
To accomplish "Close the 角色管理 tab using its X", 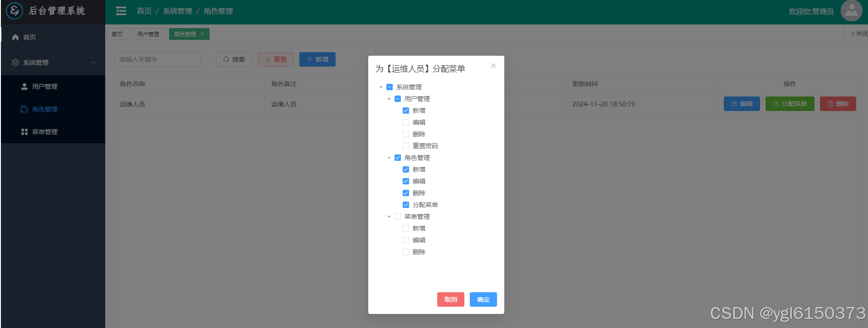I will (x=202, y=34).
